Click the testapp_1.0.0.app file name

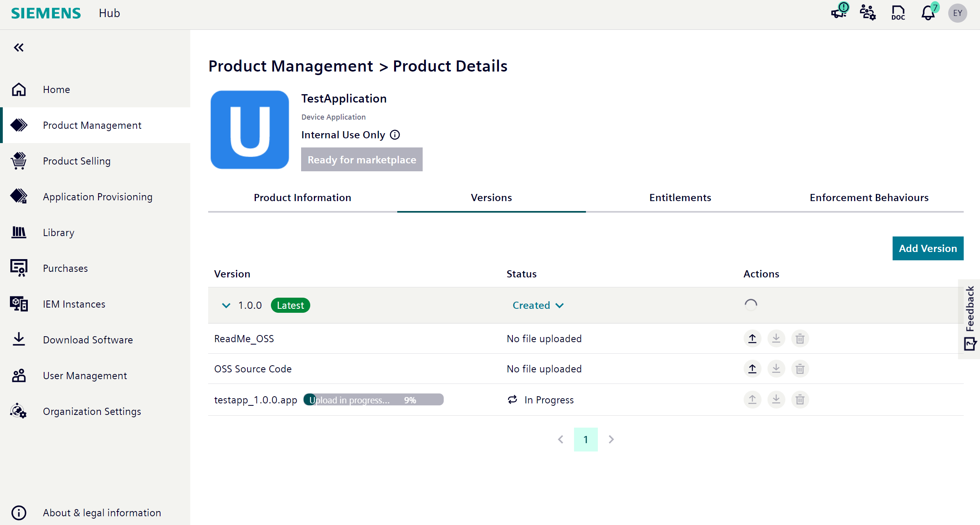pyautogui.click(x=255, y=400)
